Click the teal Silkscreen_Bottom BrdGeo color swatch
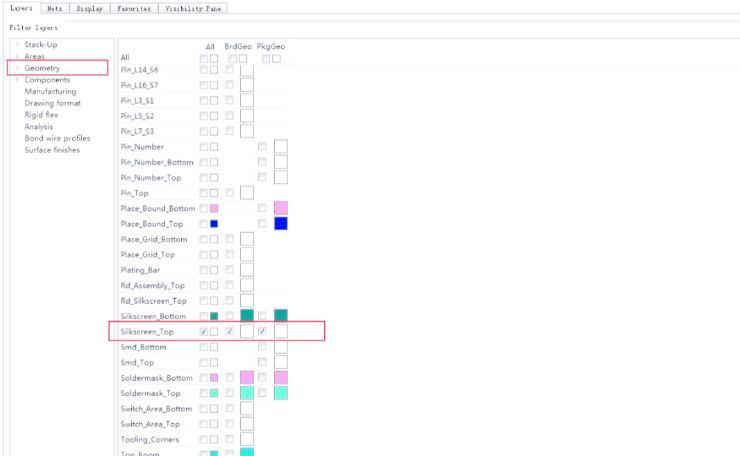Screen dimensions: 740x456 (x=247, y=316)
